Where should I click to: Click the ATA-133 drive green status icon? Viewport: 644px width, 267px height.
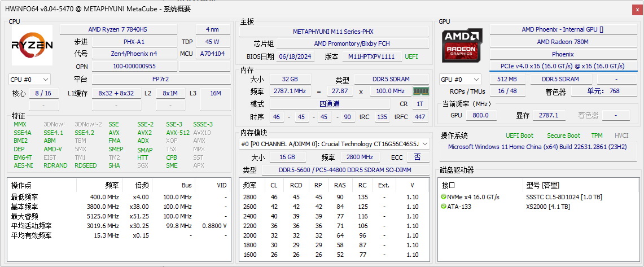(x=444, y=207)
